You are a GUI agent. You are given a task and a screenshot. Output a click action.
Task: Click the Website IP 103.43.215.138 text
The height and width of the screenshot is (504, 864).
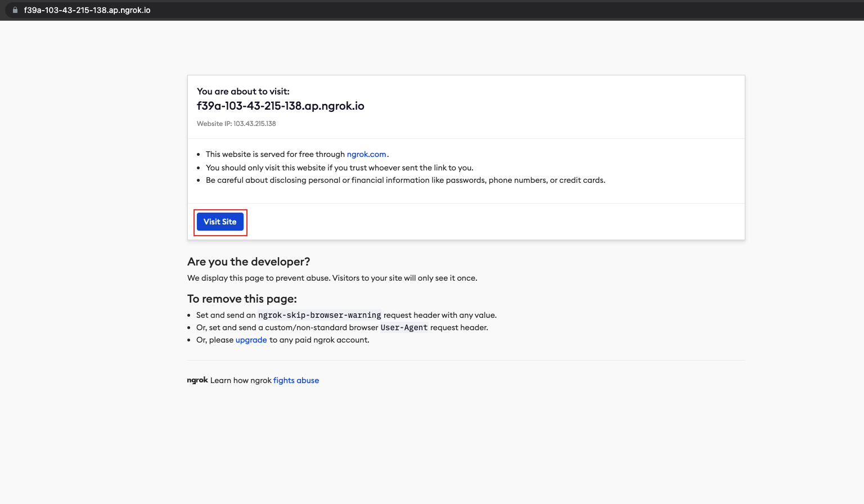(x=236, y=124)
